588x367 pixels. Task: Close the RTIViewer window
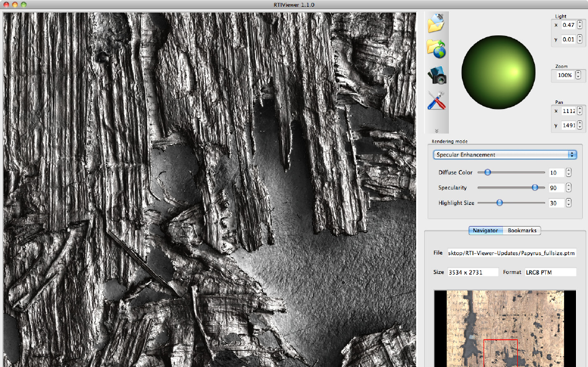click(6, 5)
